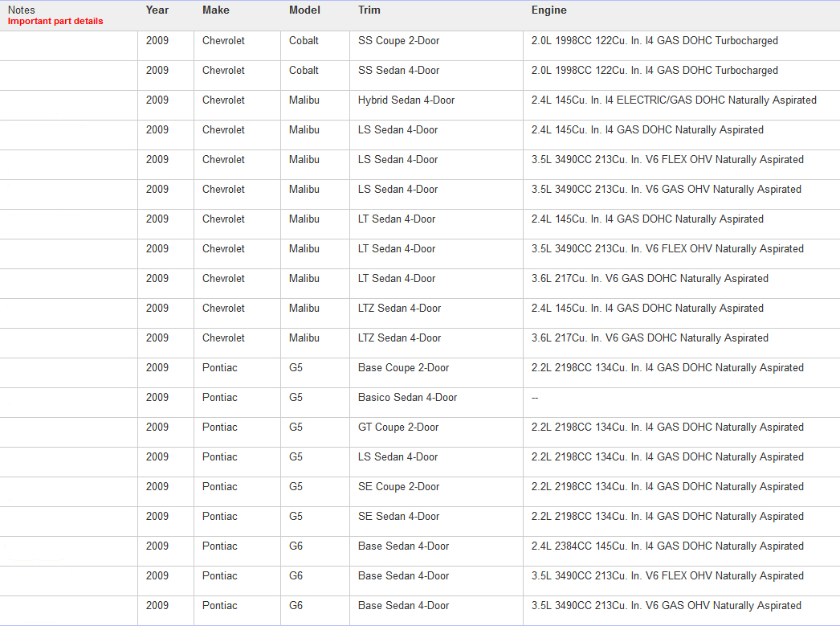
Task: Select the 3.5L V6 GAS OHV engine for G6
Action: pos(667,606)
